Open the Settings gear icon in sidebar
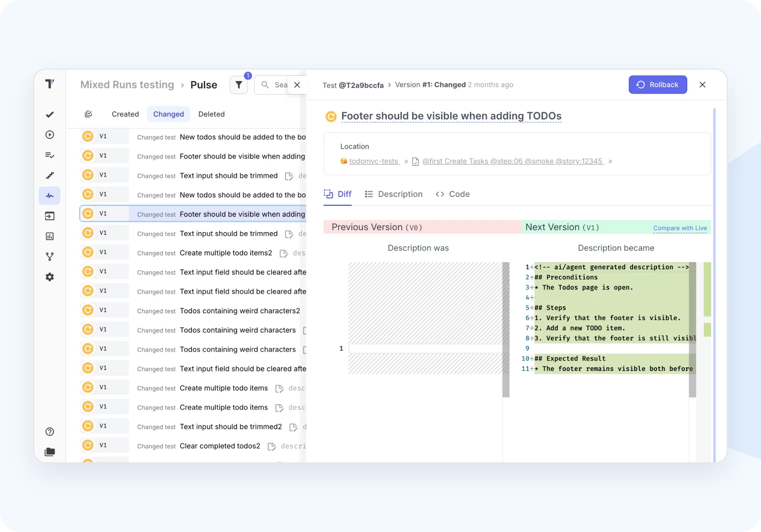Screen dimensions: 761x532 (50, 277)
